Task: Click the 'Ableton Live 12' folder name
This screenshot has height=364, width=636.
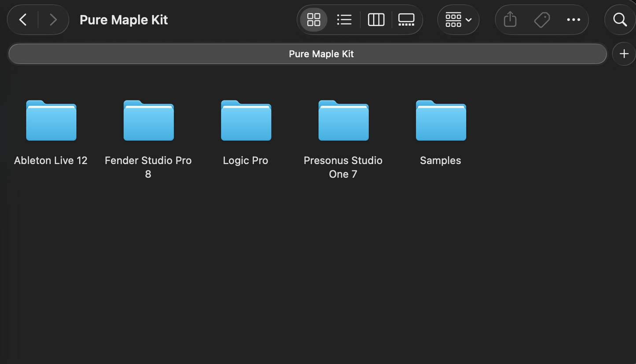Action: (51, 161)
